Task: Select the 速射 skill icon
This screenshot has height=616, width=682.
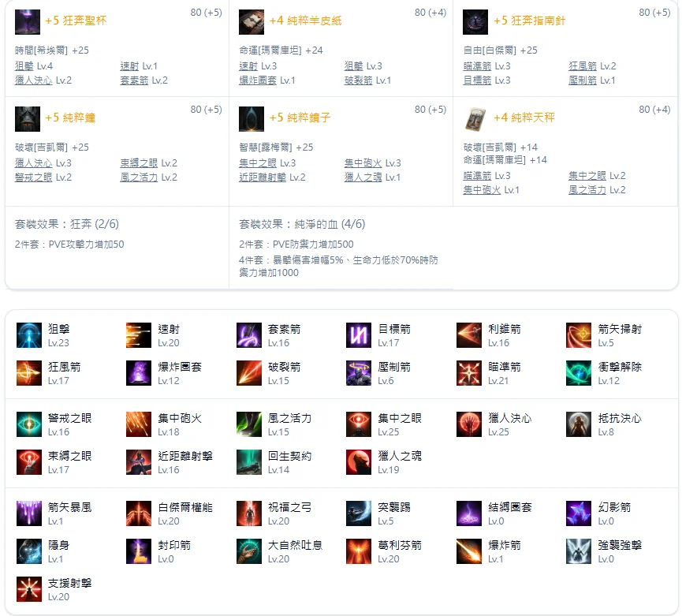Action: pyautogui.click(x=138, y=335)
